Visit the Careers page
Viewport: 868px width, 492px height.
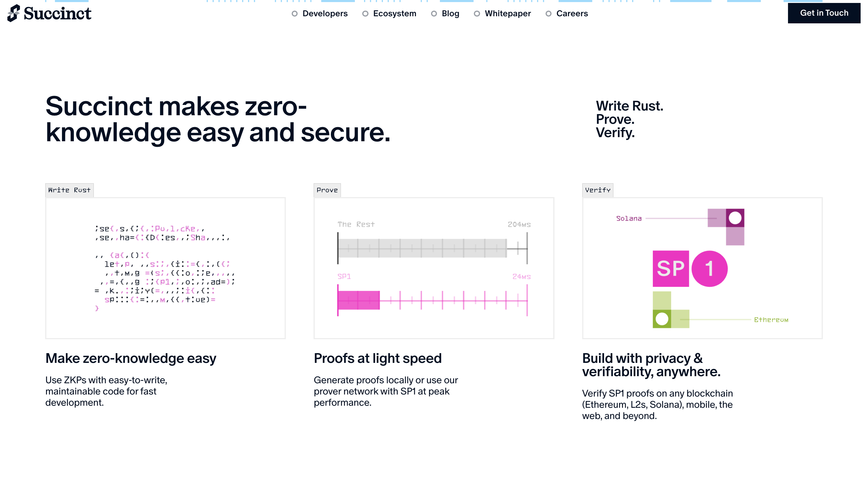click(x=572, y=14)
